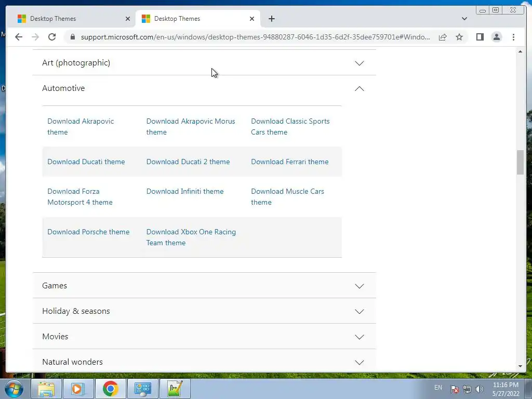Open the Action Center flag icon
Screen dimensions: 532x399
pyautogui.click(x=454, y=389)
